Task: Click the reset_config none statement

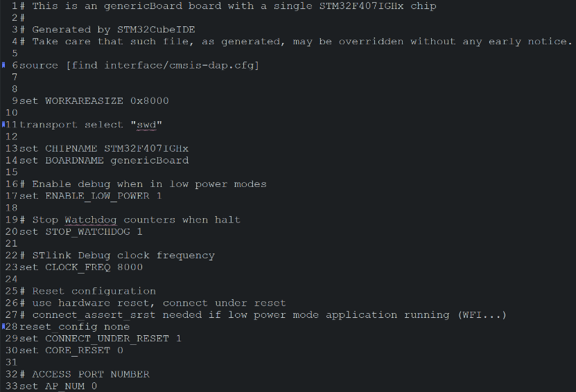Action: (75, 326)
